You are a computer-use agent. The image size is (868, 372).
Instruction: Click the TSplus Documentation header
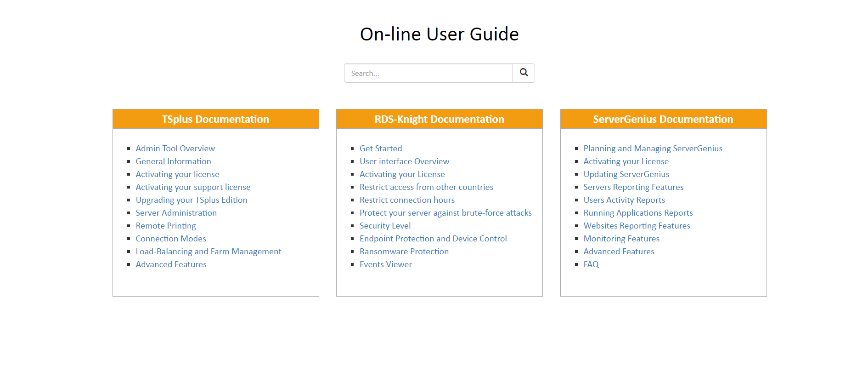pyautogui.click(x=215, y=119)
